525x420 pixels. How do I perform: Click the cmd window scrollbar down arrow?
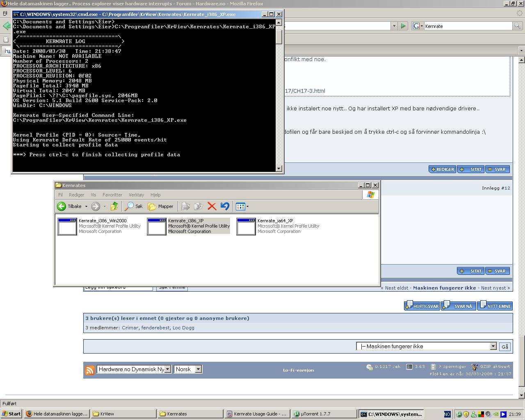click(279, 168)
